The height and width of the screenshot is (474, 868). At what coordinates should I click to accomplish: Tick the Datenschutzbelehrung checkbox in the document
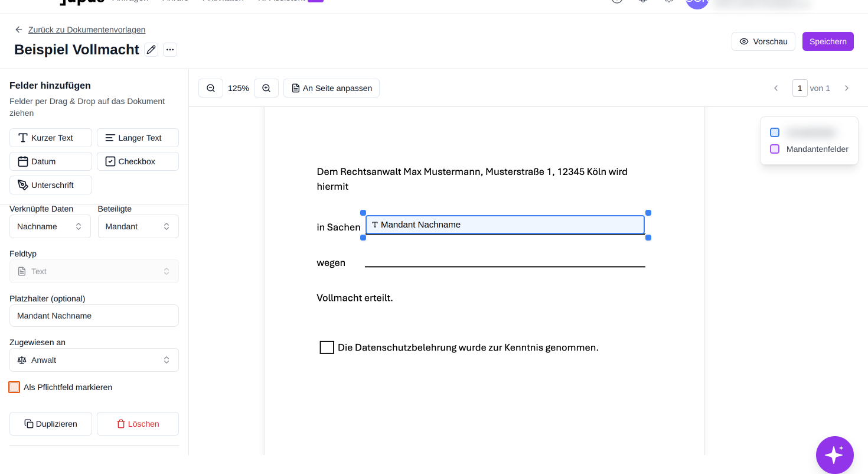click(327, 348)
